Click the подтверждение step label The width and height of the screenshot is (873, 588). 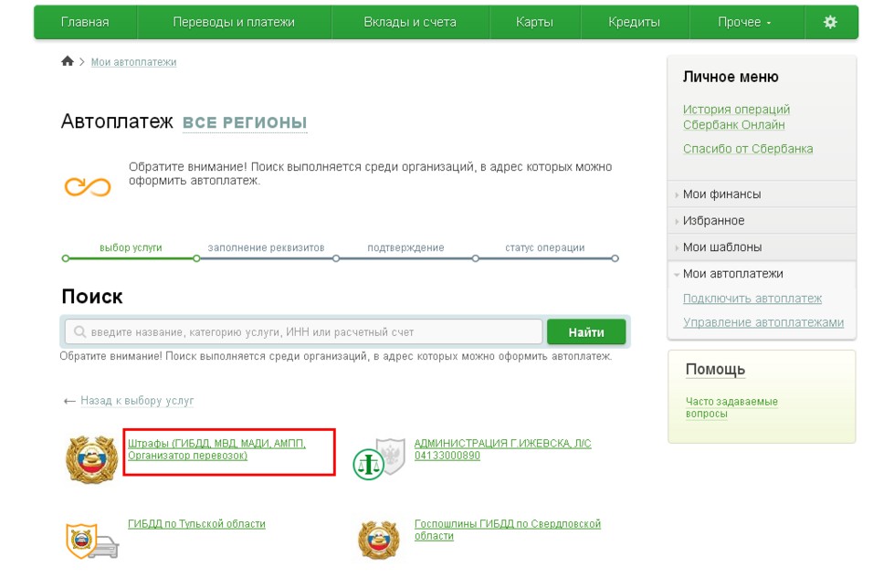coord(405,247)
